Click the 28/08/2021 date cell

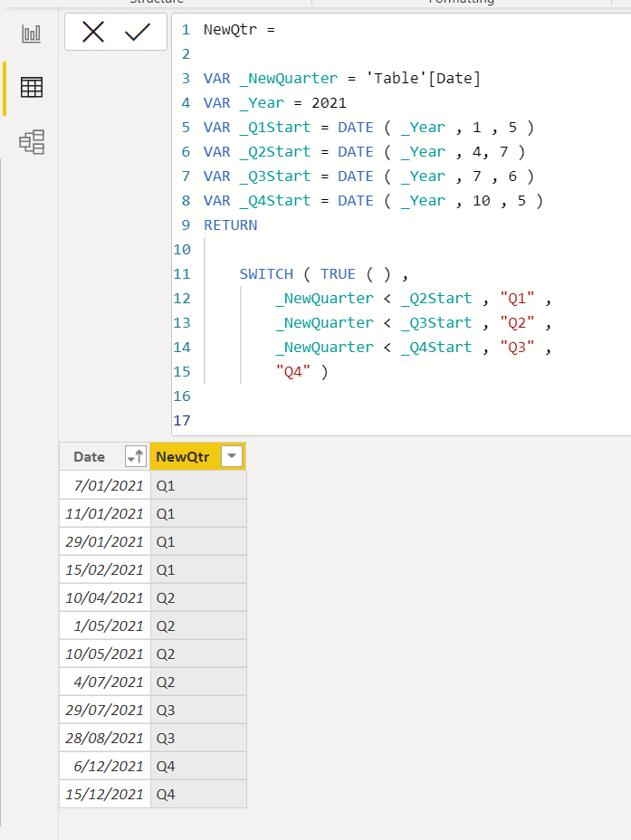click(105, 739)
